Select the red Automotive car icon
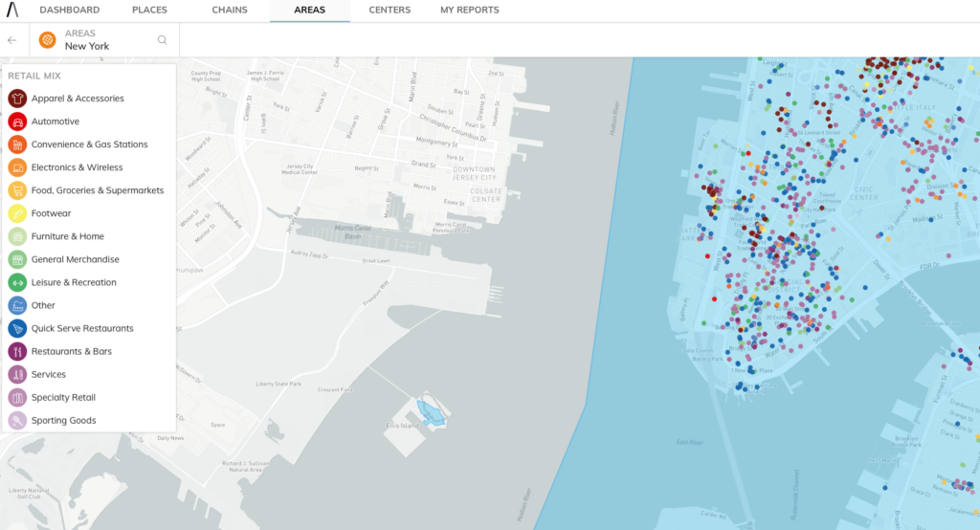Screen dimensions: 980x530 point(17,121)
